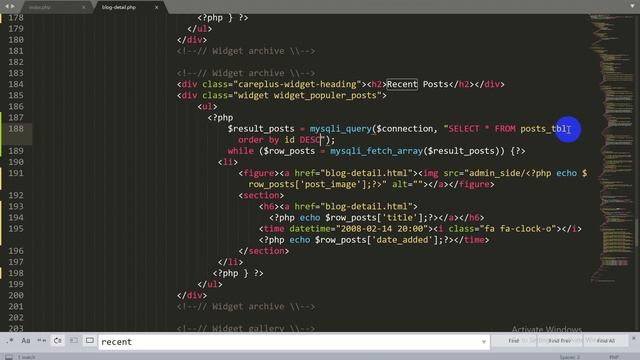Click '$connection' variable on line 188
The image size is (640, 360).
tap(404, 129)
